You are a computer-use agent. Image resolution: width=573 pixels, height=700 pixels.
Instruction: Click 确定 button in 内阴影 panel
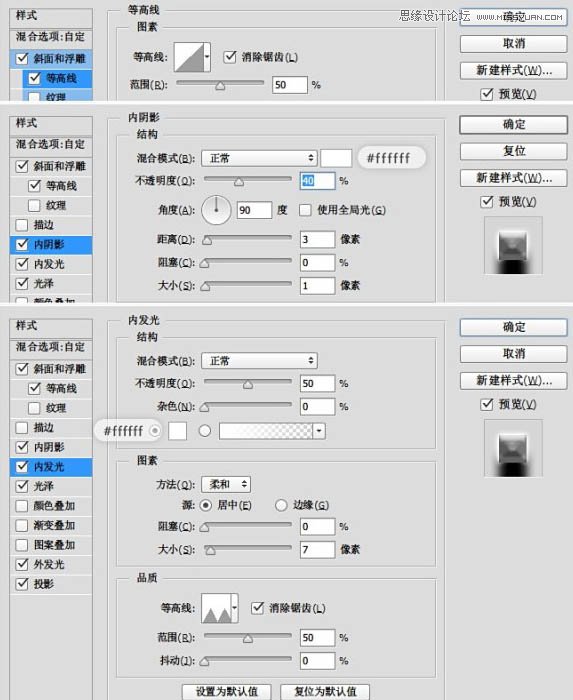pyautogui.click(x=513, y=125)
